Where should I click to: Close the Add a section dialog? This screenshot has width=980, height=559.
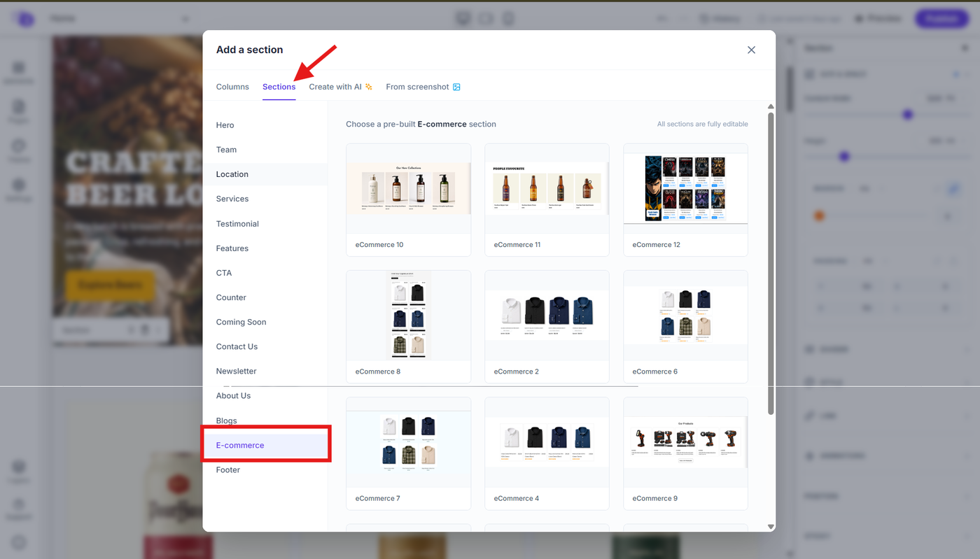pyautogui.click(x=751, y=50)
